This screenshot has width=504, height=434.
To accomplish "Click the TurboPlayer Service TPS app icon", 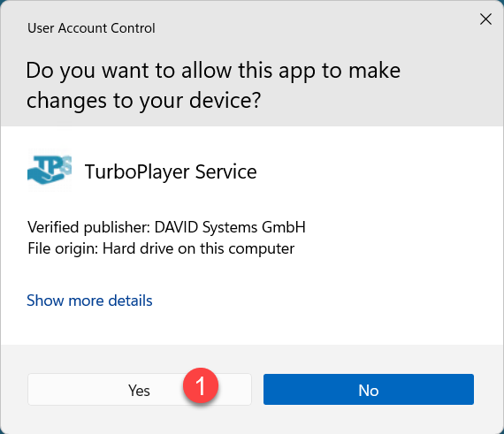I will (50, 170).
